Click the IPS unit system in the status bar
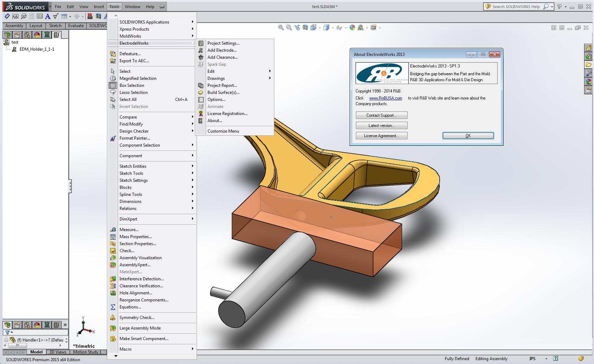This screenshot has width=594, height=364. pos(532,359)
